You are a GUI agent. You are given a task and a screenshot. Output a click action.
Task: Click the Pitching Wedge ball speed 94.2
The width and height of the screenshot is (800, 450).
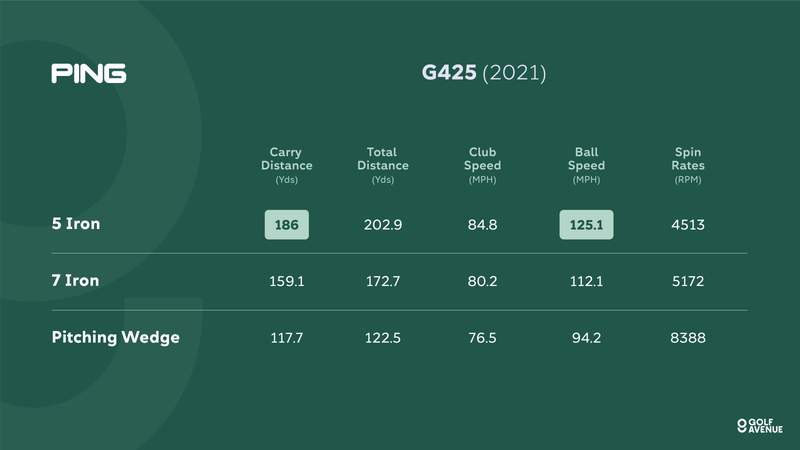(586, 339)
